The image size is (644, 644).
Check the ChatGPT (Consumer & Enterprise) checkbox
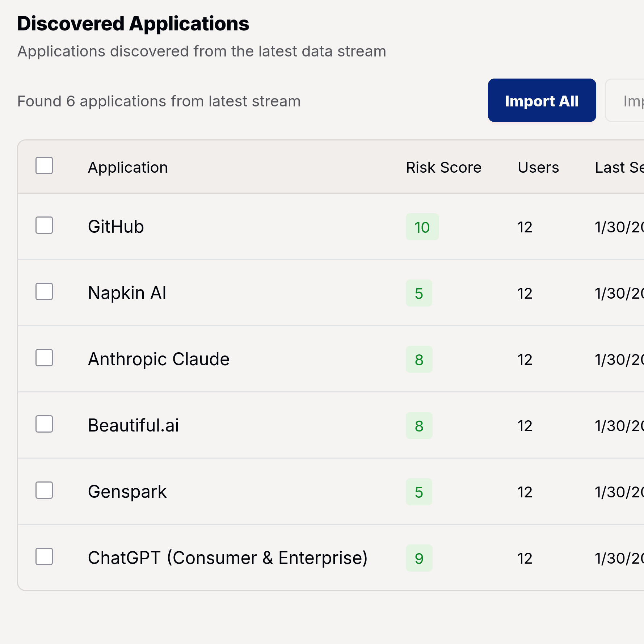[x=44, y=556]
